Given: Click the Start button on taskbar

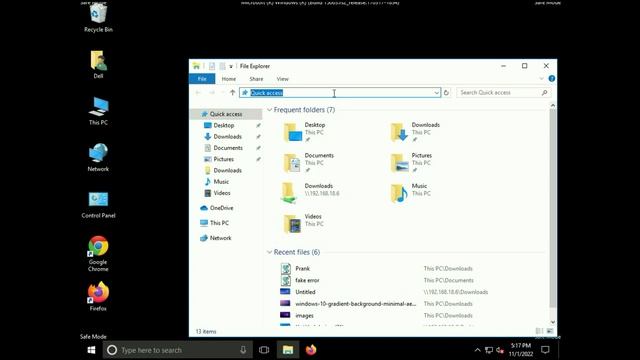Looking at the screenshot, I should point(91,350).
